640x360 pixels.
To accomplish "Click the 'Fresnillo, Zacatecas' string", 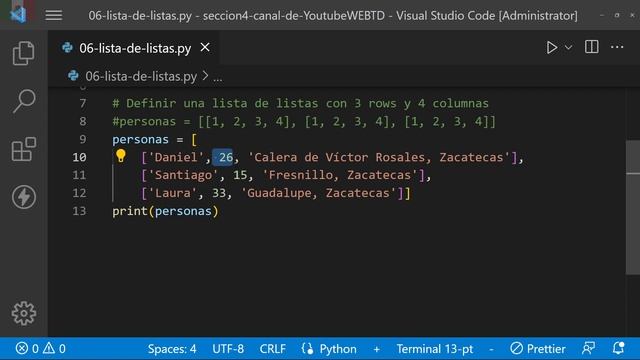I will tap(340, 175).
